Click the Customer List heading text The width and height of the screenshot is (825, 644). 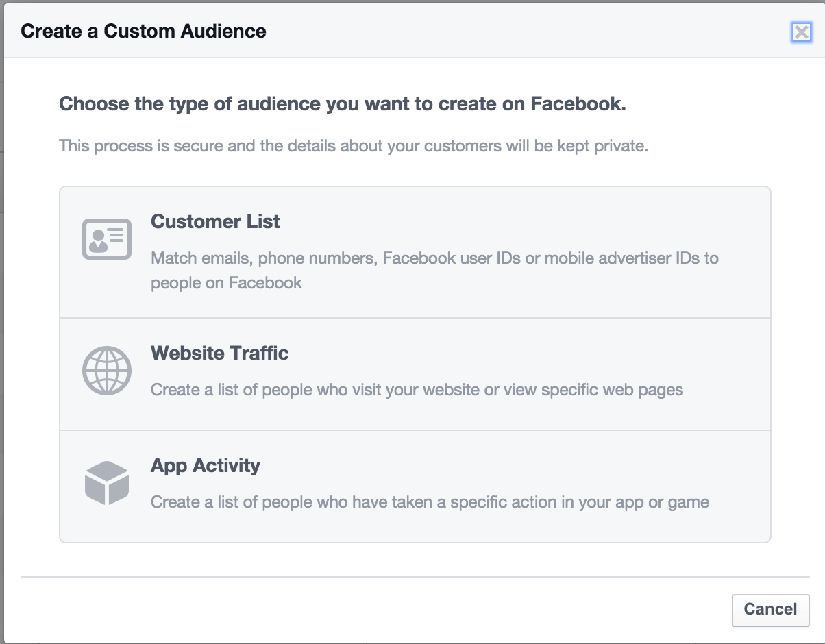coord(215,221)
